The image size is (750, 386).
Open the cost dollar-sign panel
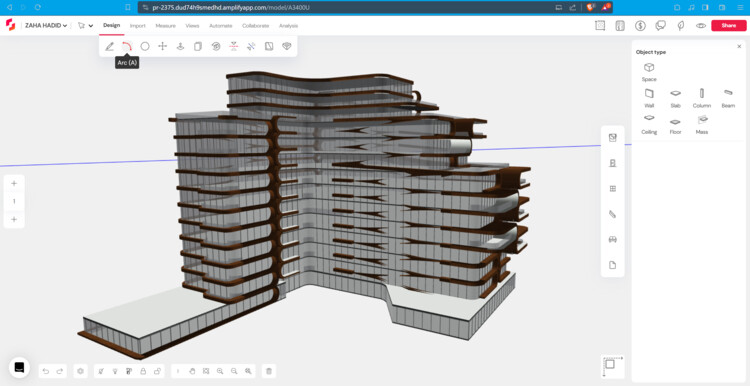(640, 26)
